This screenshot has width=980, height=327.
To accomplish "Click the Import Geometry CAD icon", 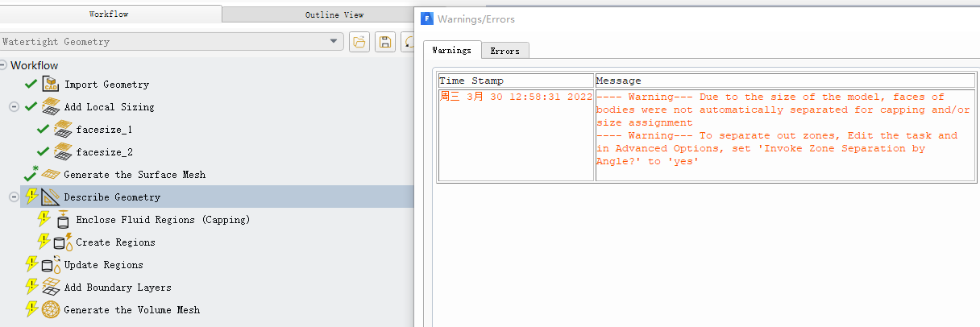I will click(52, 84).
